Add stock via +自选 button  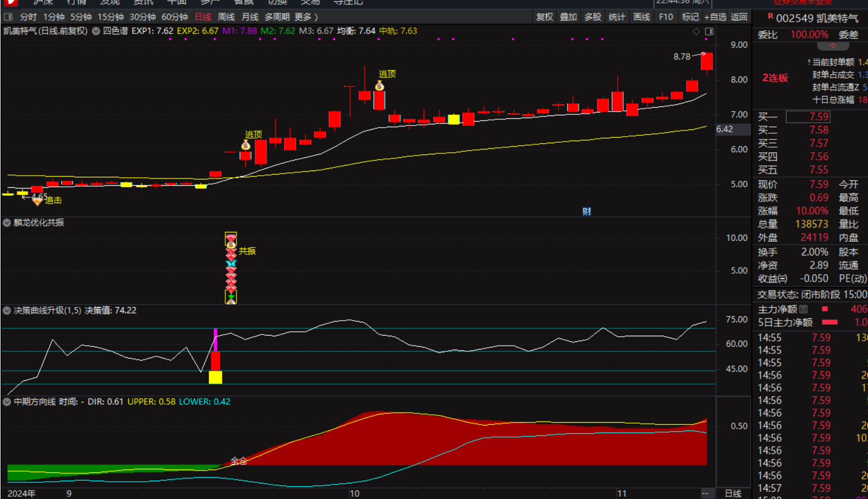[715, 17]
